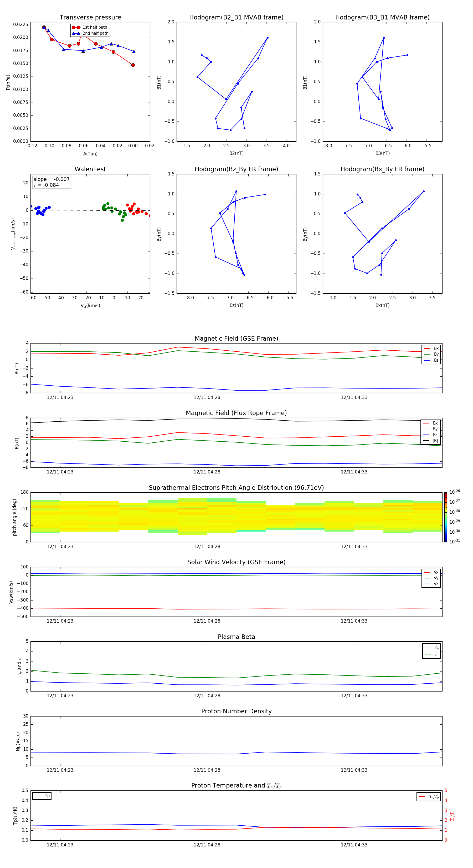This screenshot has width=473, height=868.
Task: Click the 'r = -0.084' annotation text
Action: click(x=47, y=185)
